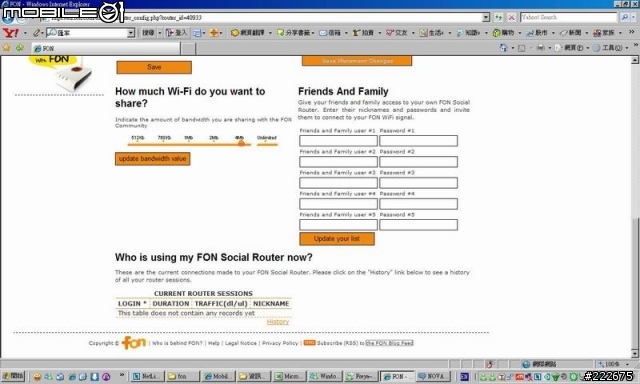Image resolution: width=640 pixels, height=384 pixels.
Task: Open the Yahoo toolbar search box dropdown
Action: click(x=131, y=33)
